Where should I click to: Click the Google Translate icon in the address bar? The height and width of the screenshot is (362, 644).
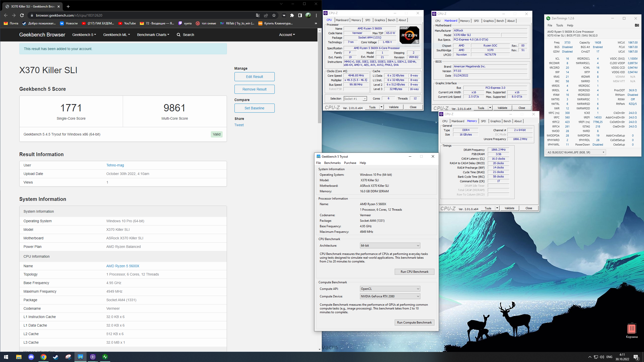pos(258,15)
